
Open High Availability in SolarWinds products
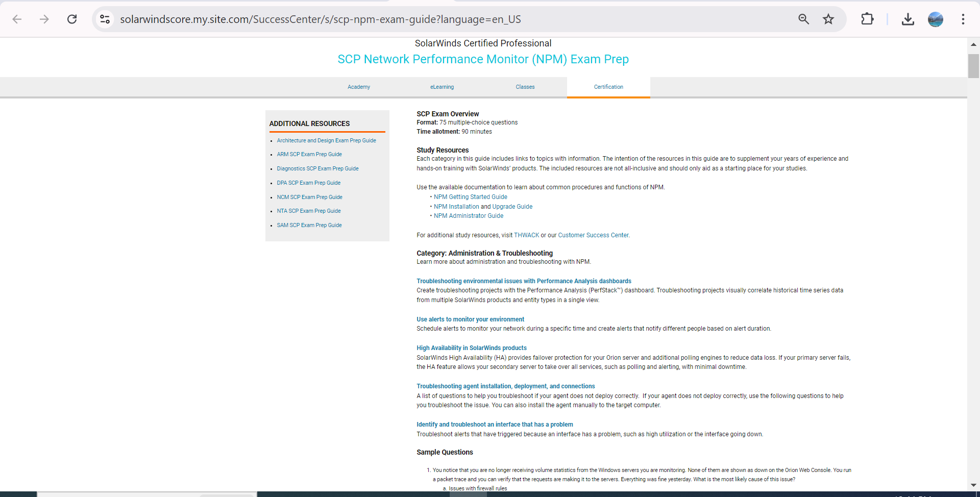(472, 348)
